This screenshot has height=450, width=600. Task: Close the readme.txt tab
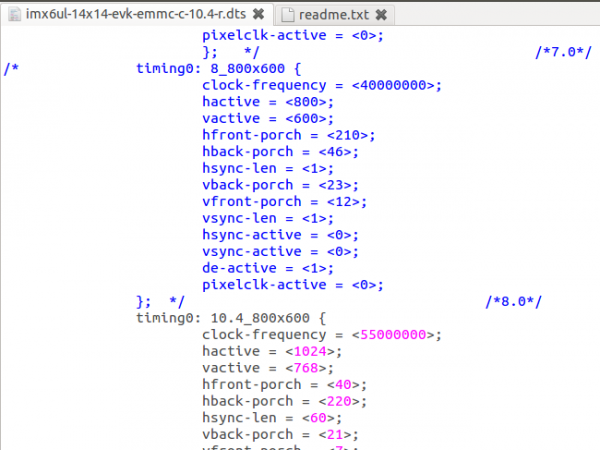(x=381, y=15)
